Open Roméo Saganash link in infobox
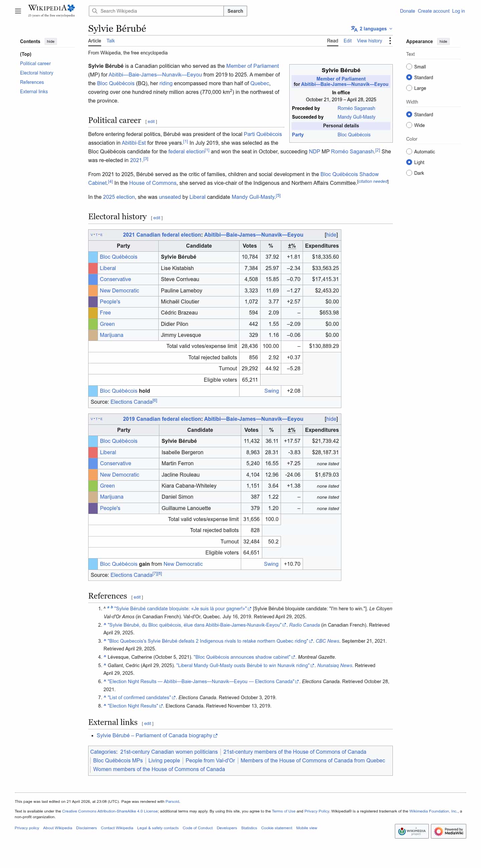 [356, 108]
